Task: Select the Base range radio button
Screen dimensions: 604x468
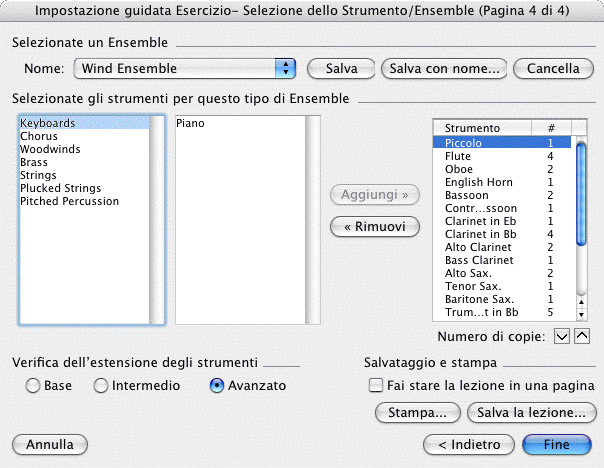Action: [x=33, y=385]
